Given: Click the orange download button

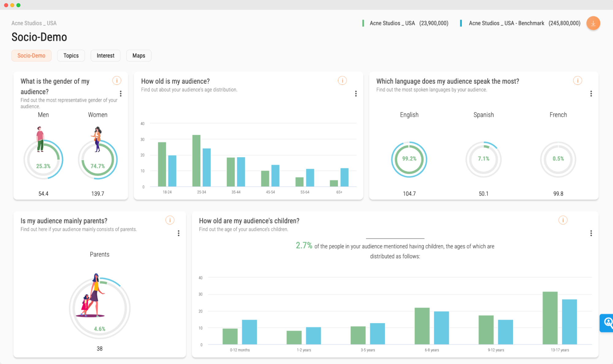Looking at the screenshot, I should (593, 23).
